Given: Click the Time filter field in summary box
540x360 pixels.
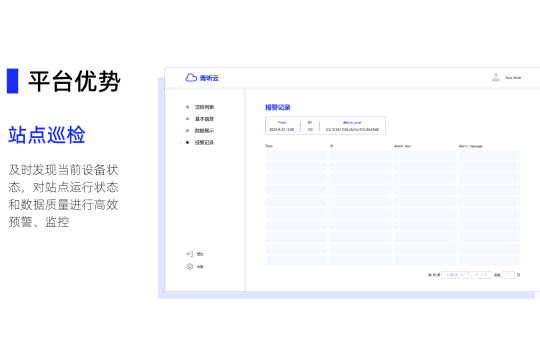Looking at the screenshot, I should (282, 126).
